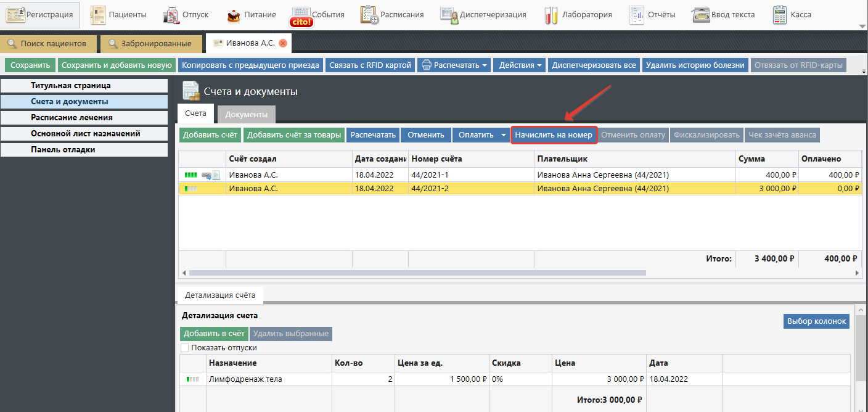Open the Оплатить dropdown arrow
The height and width of the screenshot is (412, 868).
click(503, 135)
